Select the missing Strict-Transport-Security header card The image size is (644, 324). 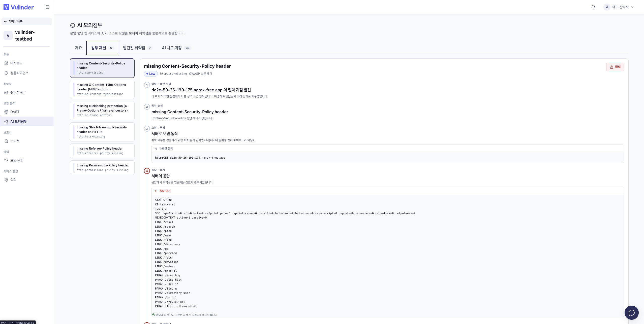coord(102,132)
